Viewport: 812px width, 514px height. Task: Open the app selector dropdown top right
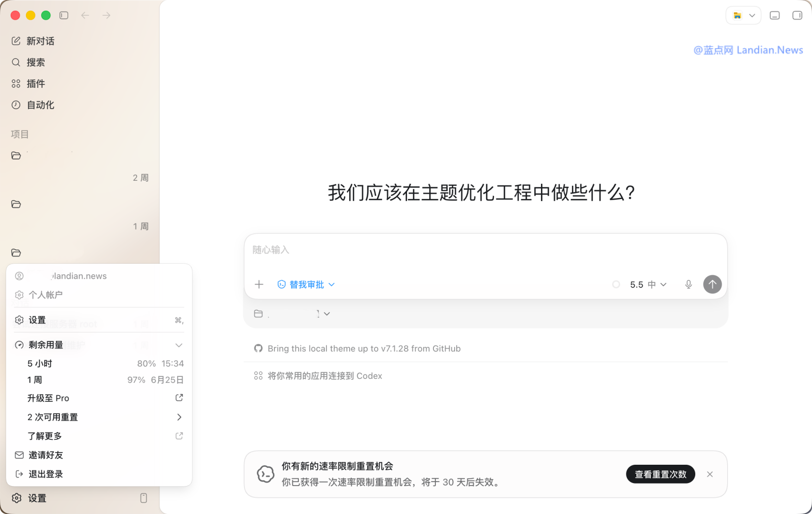[743, 15]
